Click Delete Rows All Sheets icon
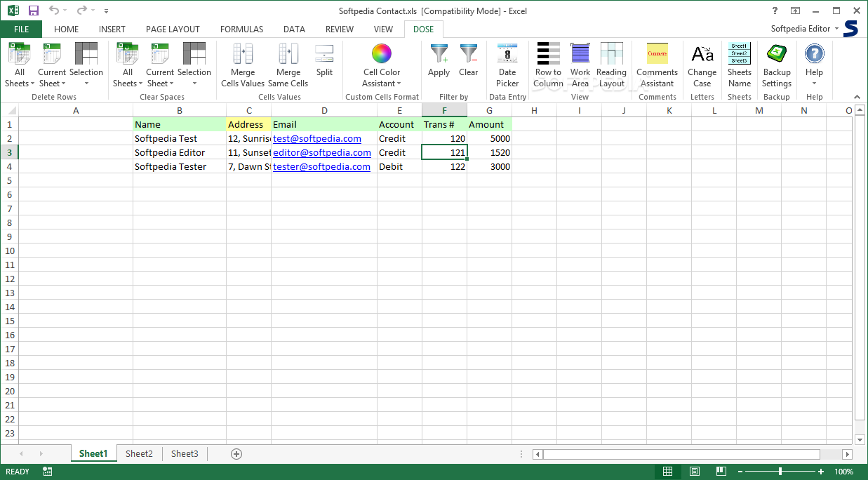 point(20,54)
